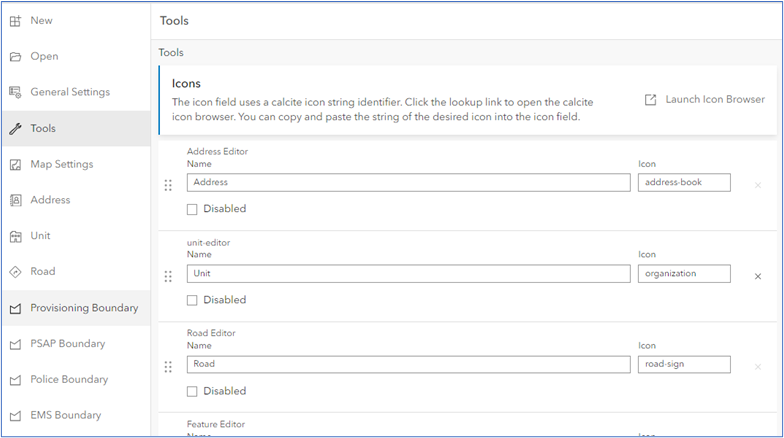Click the Provisioning Boundary polygon icon
Screen dimensions: 784x438
[16, 308]
